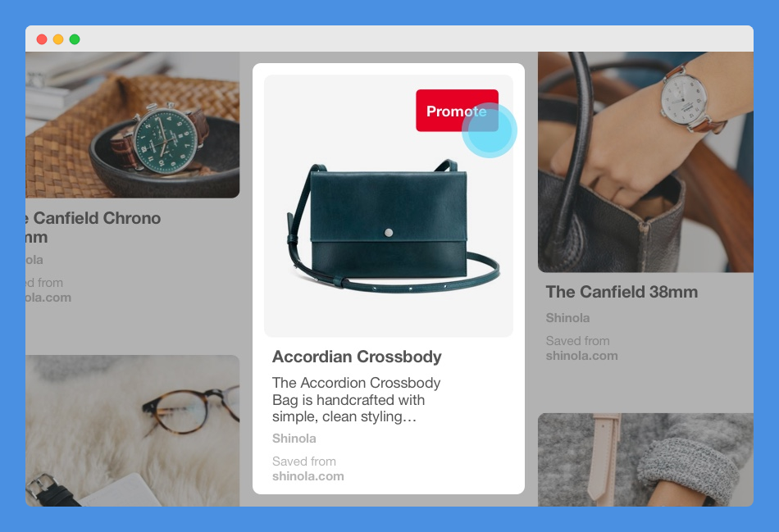Click Shinola name under Canfield 38mm
This screenshot has width=779, height=532.
coord(568,318)
